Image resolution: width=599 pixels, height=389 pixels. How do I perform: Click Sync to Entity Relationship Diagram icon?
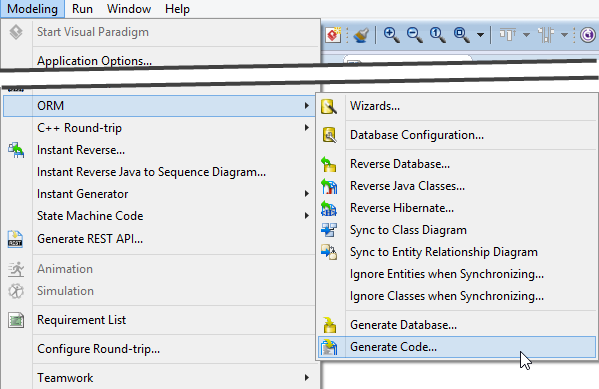pos(329,252)
